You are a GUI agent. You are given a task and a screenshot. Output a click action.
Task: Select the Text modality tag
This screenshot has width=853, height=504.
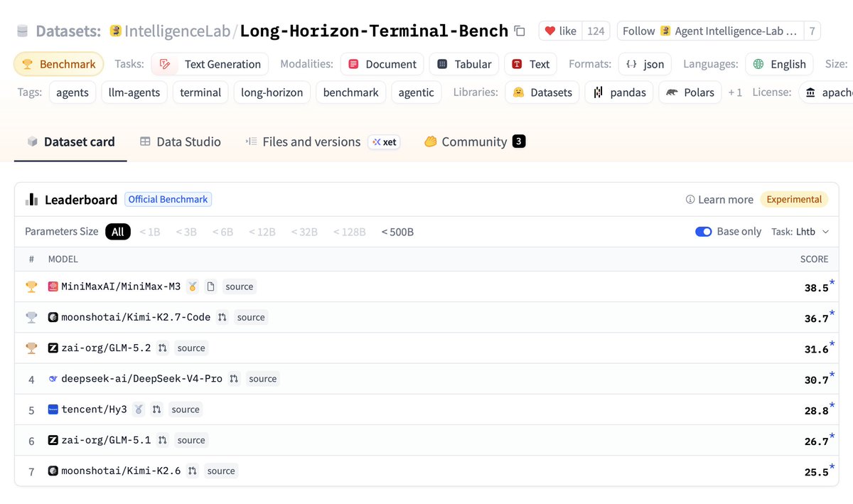pyautogui.click(x=531, y=64)
